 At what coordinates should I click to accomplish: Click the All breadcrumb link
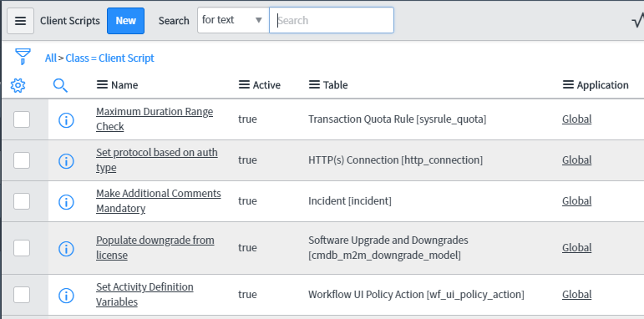click(50, 58)
